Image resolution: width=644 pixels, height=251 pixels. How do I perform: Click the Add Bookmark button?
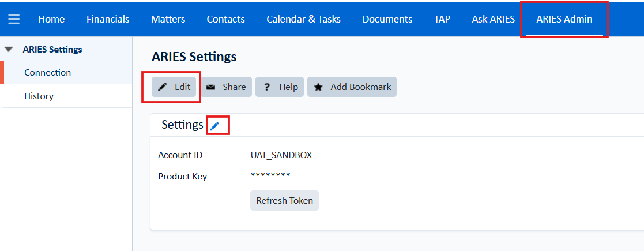pos(352,87)
